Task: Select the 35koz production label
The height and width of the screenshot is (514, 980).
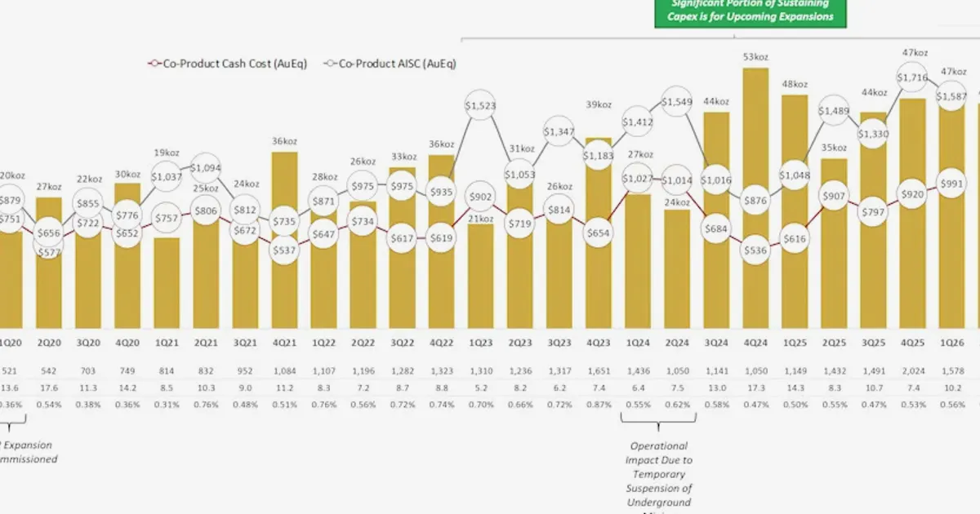Action: (834, 148)
